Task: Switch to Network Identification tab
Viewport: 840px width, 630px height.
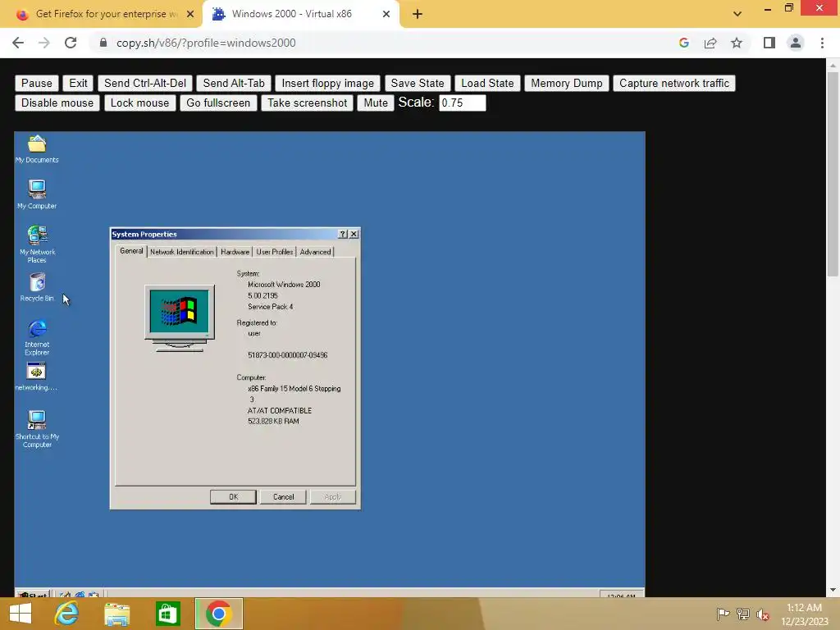Action: (x=181, y=252)
